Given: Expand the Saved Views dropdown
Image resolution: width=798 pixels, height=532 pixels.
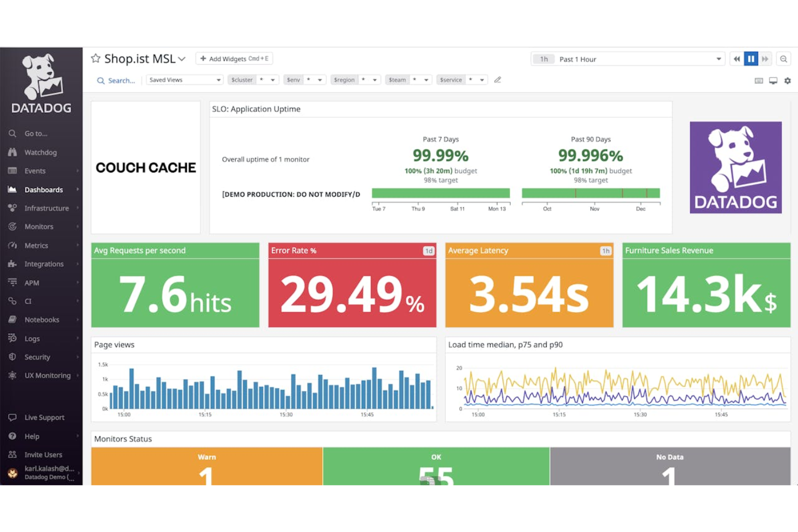Looking at the screenshot, I should (x=184, y=79).
